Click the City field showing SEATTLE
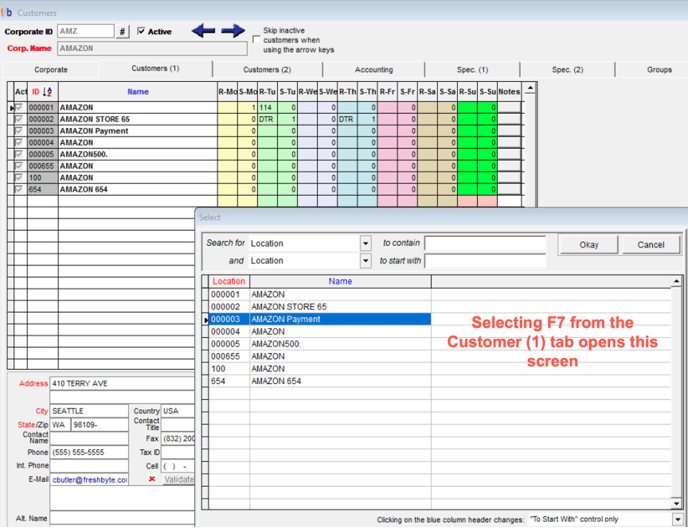Image resolution: width=688 pixels, height=528 pixels. point(89,411)
